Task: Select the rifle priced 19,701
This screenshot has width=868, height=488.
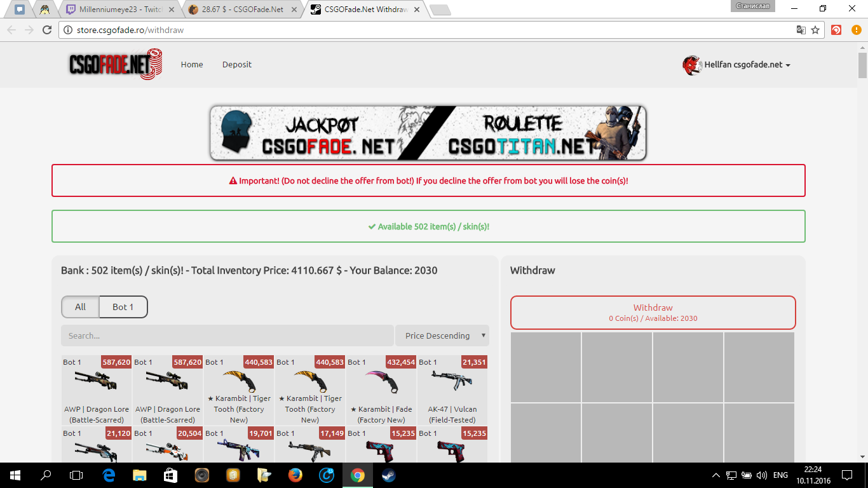Action: pos(239,445)
